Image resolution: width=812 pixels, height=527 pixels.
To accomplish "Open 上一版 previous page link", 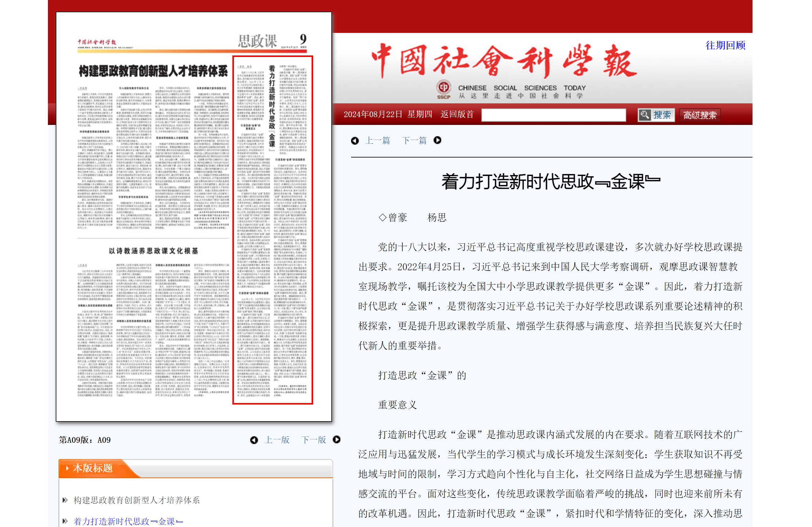I will click(277, 440).
